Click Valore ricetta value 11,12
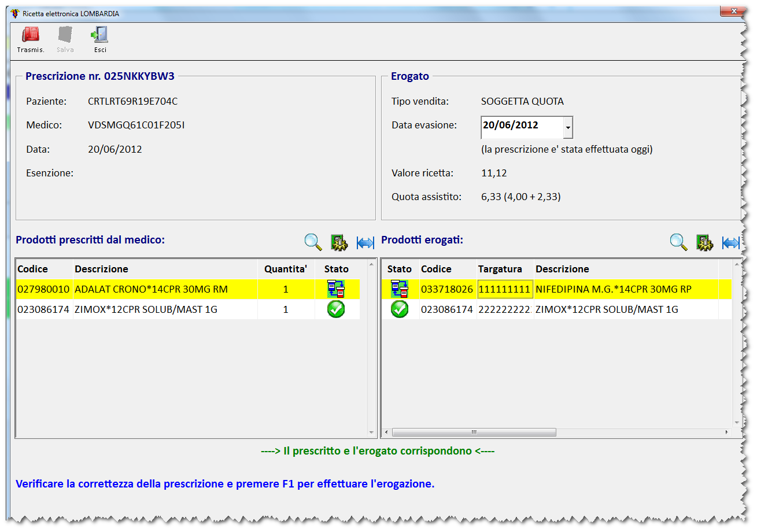The height and width of the screenshot is (532, 757). tap(494, 173)
